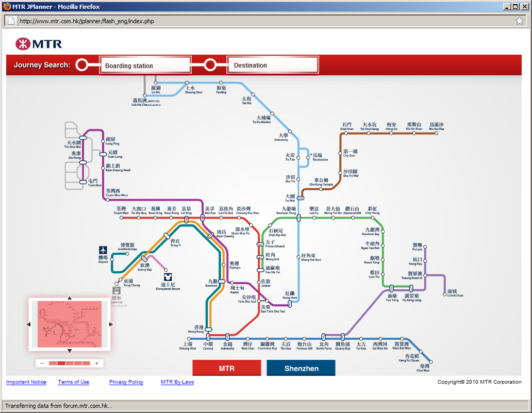Pan the mini map up with the arrow
The height and width of the screenshot is (413, 532).
tap(70, 298)
